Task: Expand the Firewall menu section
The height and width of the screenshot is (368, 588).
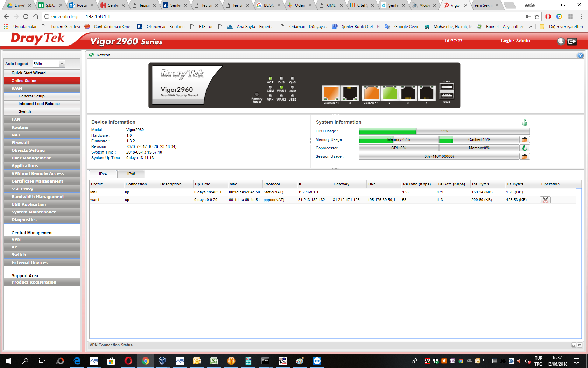Action: (x=20, y=143)
